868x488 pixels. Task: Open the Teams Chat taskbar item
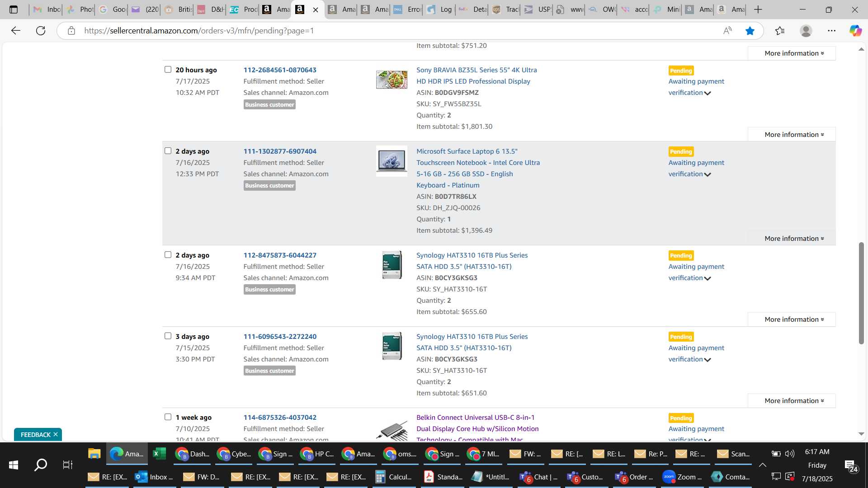coord(539,477)
